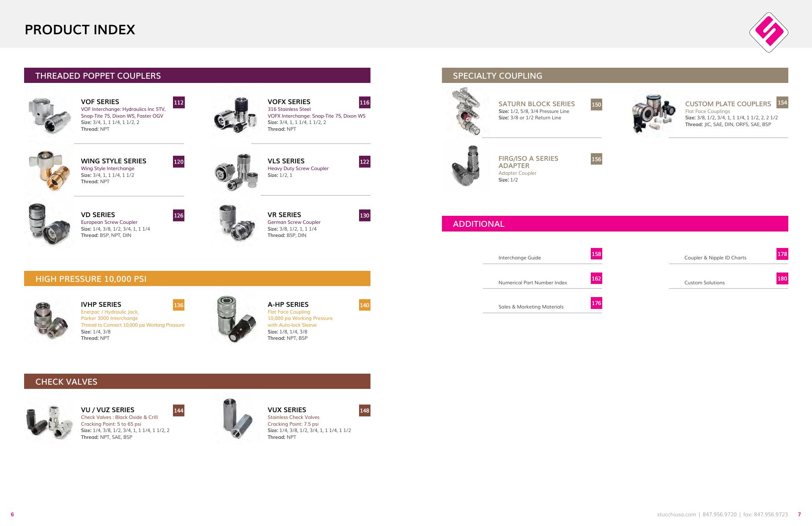Click page badge 136 for IVHP Series
812x526 pixels.
click(178, 305)
